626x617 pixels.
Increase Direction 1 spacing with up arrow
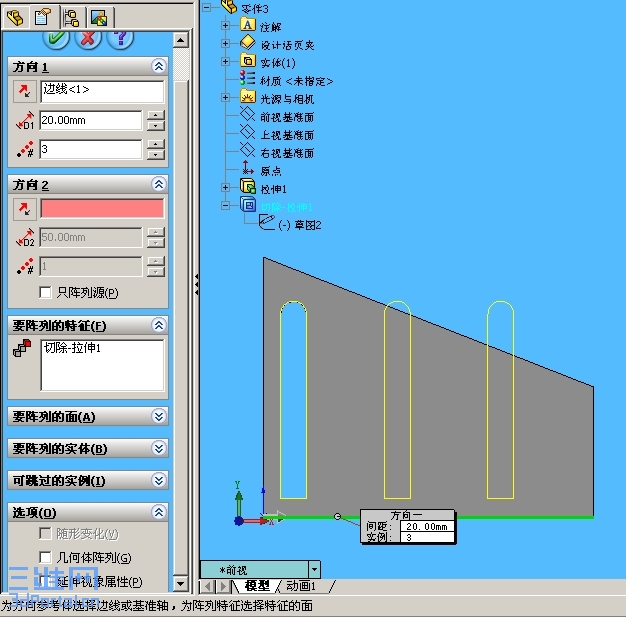[x=156, y=116]
